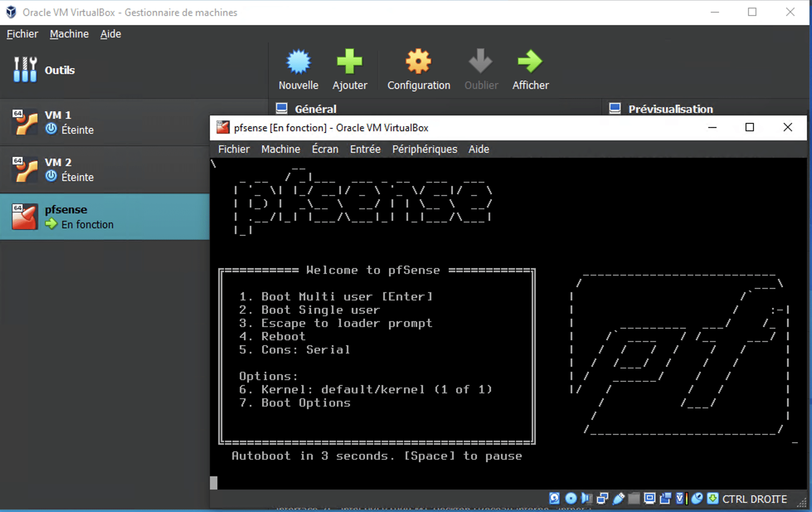
Task: Click the network adapters status icon
Action: coord(602,499)
